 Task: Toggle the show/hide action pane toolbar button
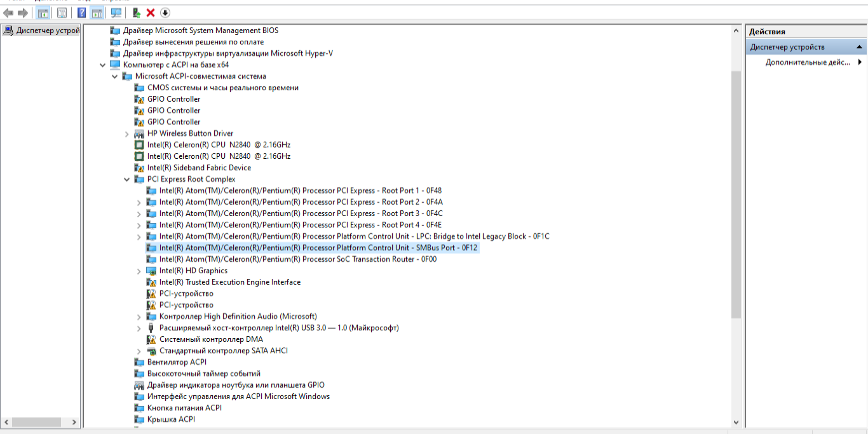(97, 13)
